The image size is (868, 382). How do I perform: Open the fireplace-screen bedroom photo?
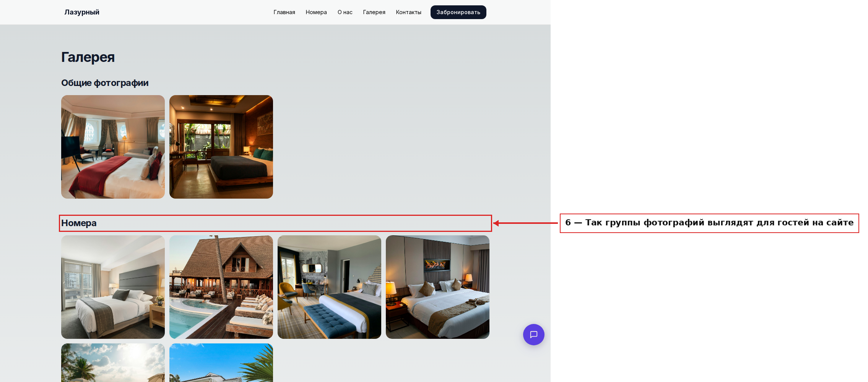tap(437, 287)
